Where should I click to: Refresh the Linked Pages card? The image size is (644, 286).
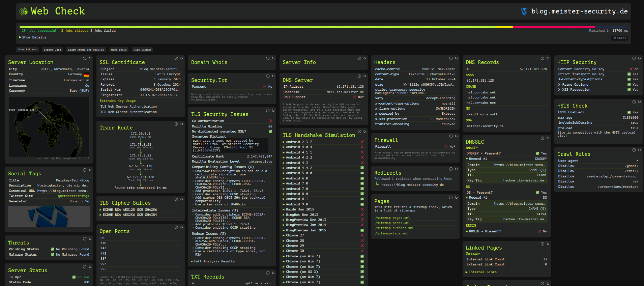[548, 244]
